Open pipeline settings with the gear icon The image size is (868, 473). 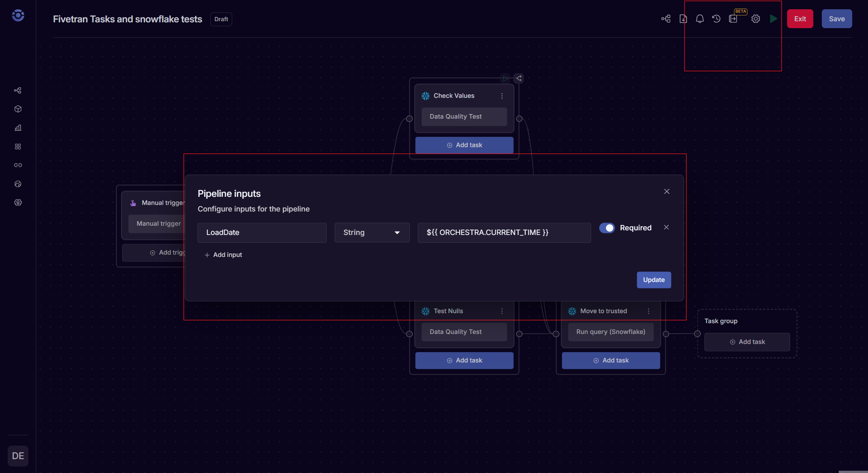coord(756,18)
